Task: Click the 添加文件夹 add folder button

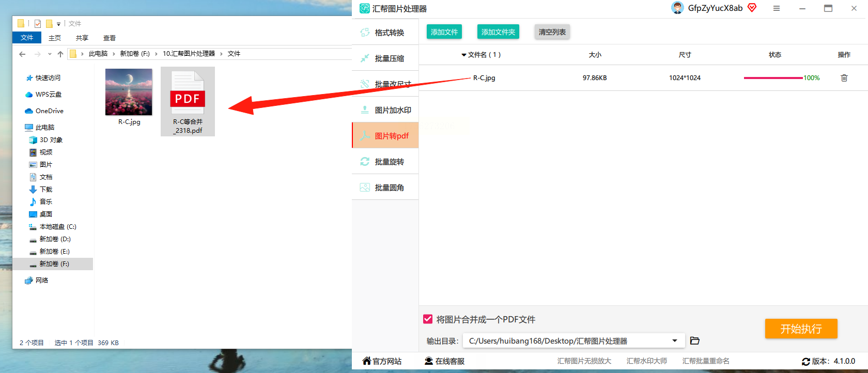Action: click(x=498, y=32)
